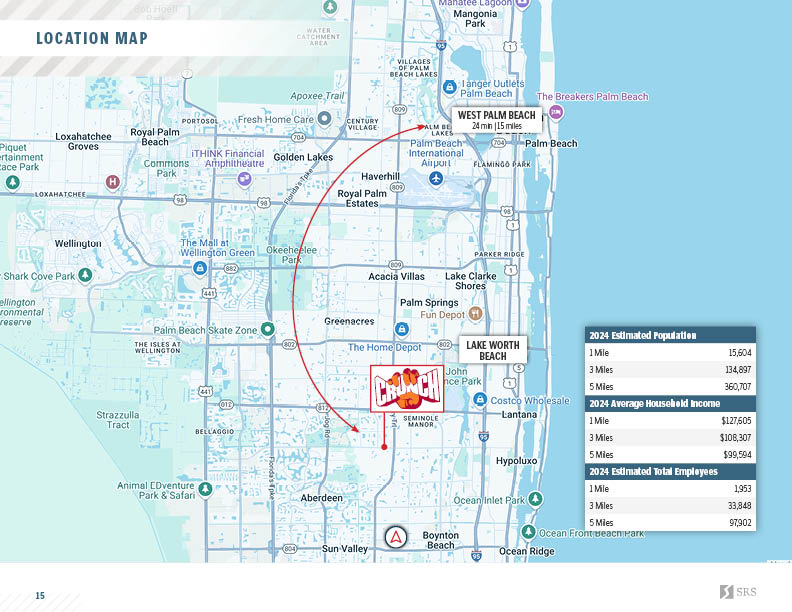Click the Mall at Wellington Green shopping icon

(x=200, y=268)
